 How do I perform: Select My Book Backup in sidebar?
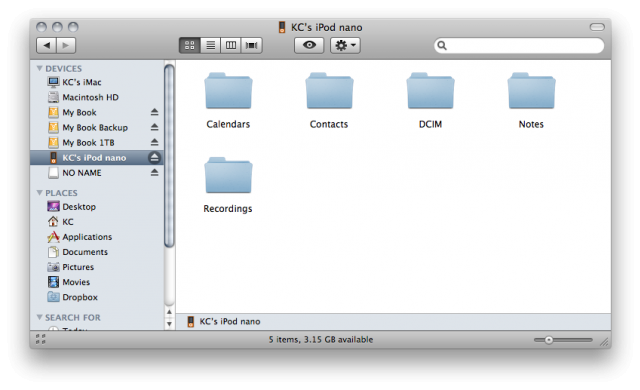(97, 128)
